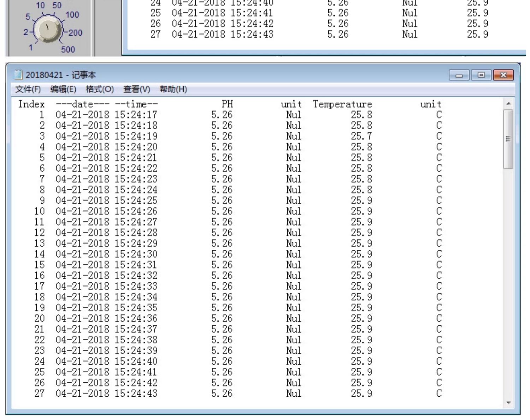Click the 2 mark on the knob scale
Image resolution: width=530 pixels, height=420 pixels.
click(26, 32)
